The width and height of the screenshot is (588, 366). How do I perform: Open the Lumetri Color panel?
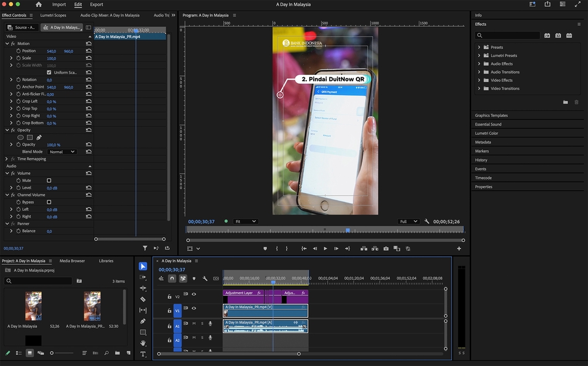tap(488, 132)
